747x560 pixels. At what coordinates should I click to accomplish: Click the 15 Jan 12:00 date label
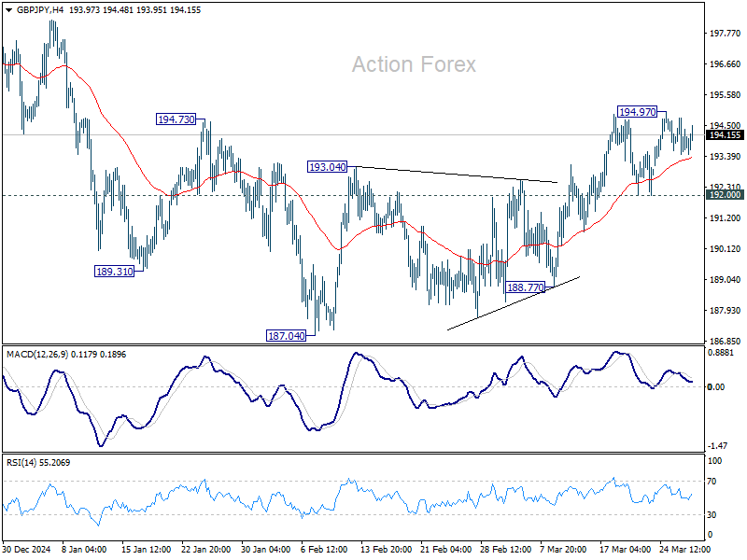[x=146, y=549]
